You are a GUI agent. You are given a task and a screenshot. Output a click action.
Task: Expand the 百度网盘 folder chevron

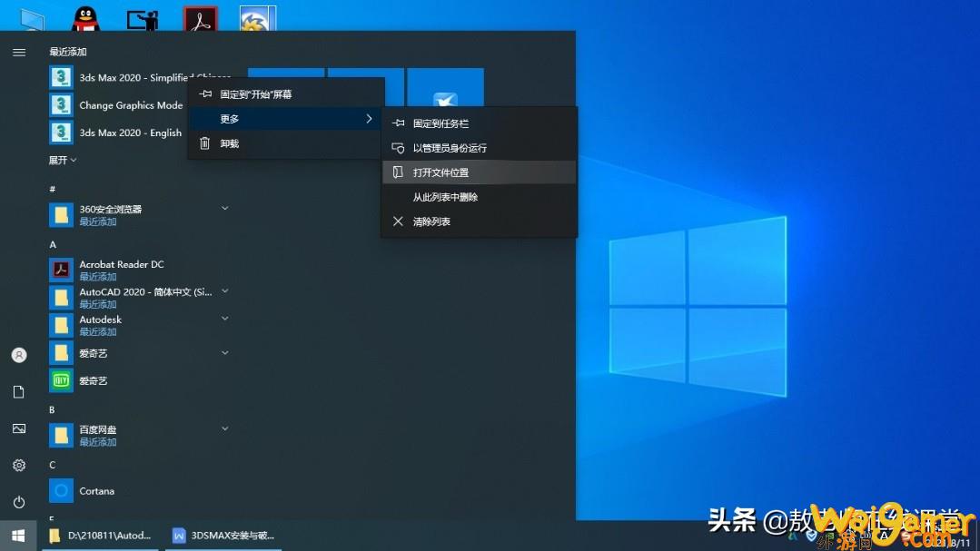[225, 428]
